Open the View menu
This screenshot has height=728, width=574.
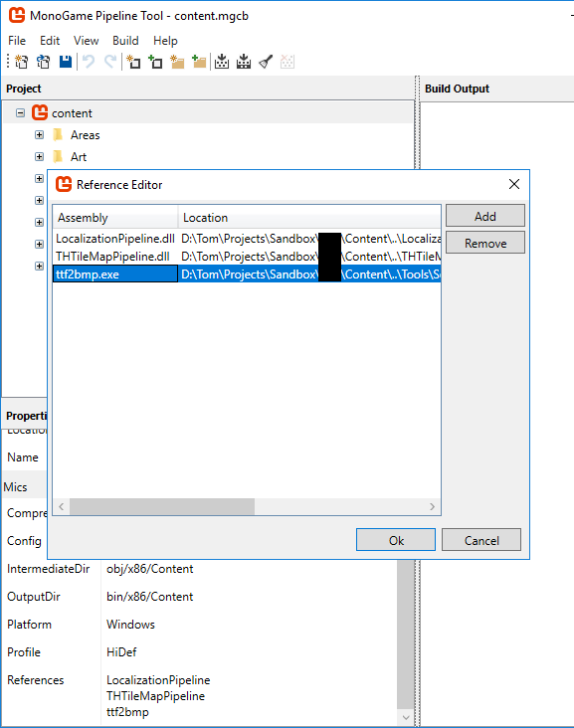(x=86, y=41)
